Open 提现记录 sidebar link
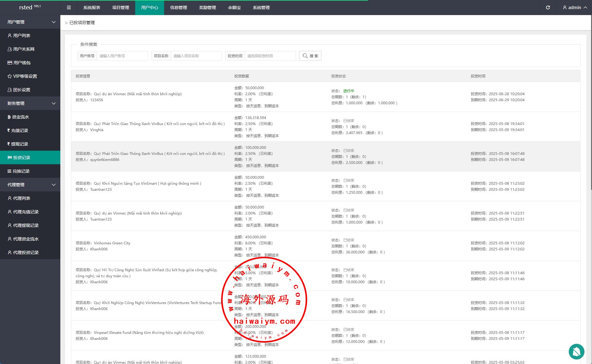The width and height of the screenshot is (592, 364). 19,144
